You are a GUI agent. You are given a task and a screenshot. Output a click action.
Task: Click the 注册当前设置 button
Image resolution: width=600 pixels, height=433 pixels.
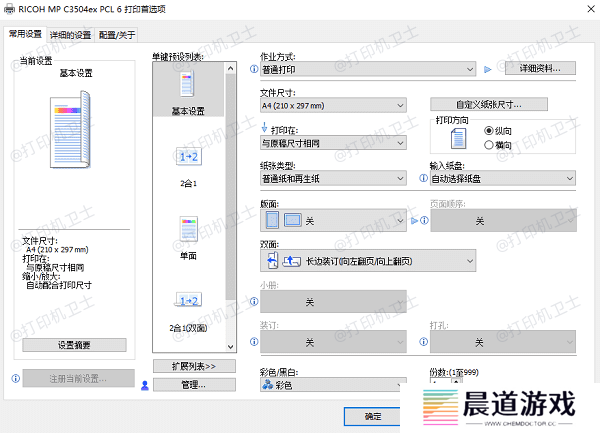[78, 378]
